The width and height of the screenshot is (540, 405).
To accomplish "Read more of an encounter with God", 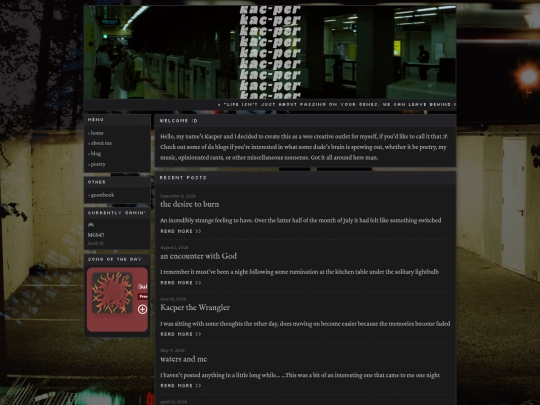I will tap(181, 283).
